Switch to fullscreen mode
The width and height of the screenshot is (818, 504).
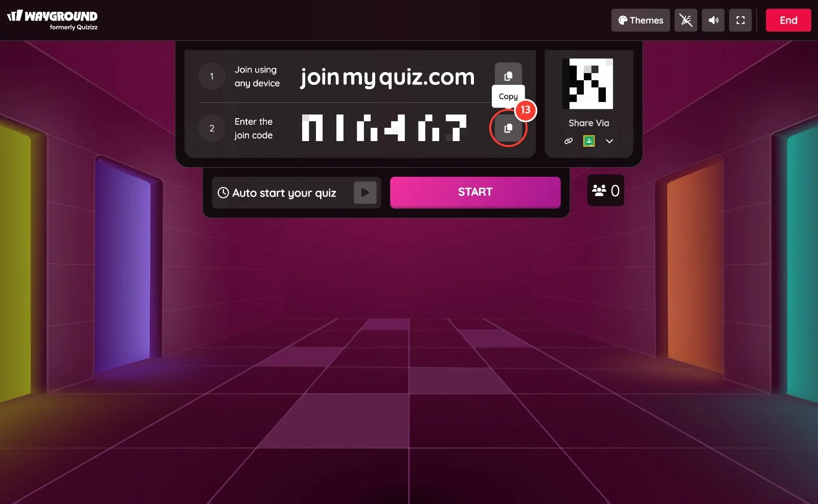740,20
